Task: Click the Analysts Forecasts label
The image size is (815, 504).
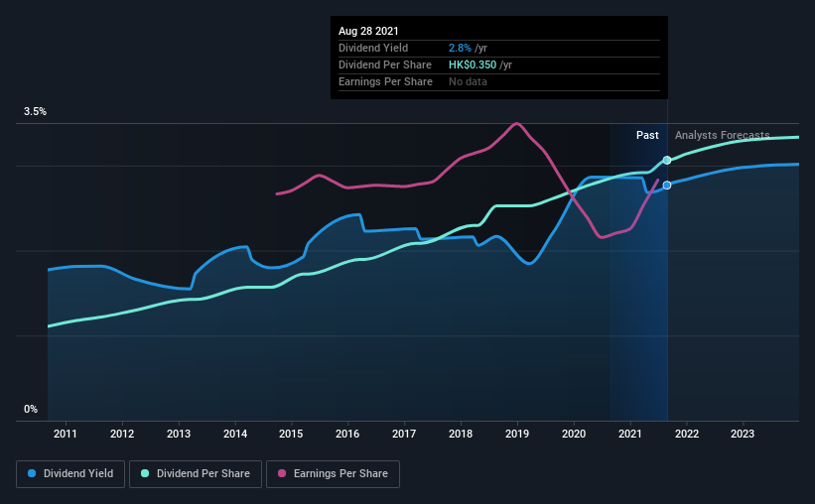Action: coord(722,135)
